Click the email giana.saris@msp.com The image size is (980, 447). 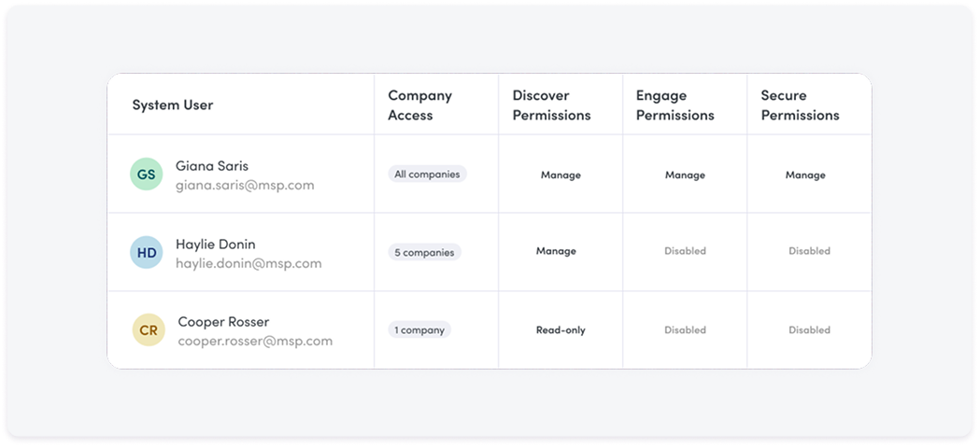click(245, 186)
